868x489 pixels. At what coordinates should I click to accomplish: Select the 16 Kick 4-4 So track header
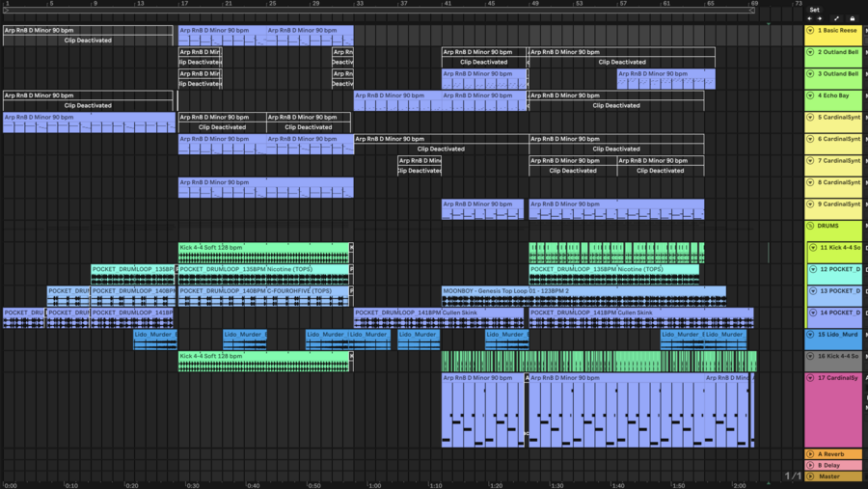(838, 356)
